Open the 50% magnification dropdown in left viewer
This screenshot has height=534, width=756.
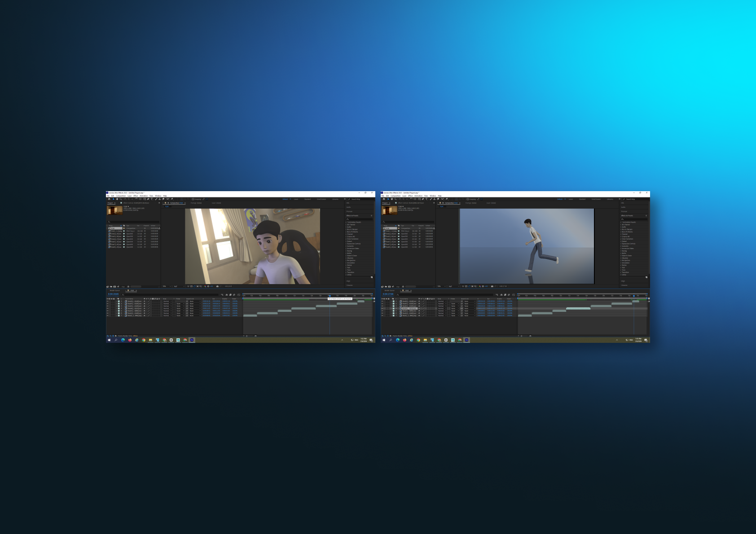point(167,286)
